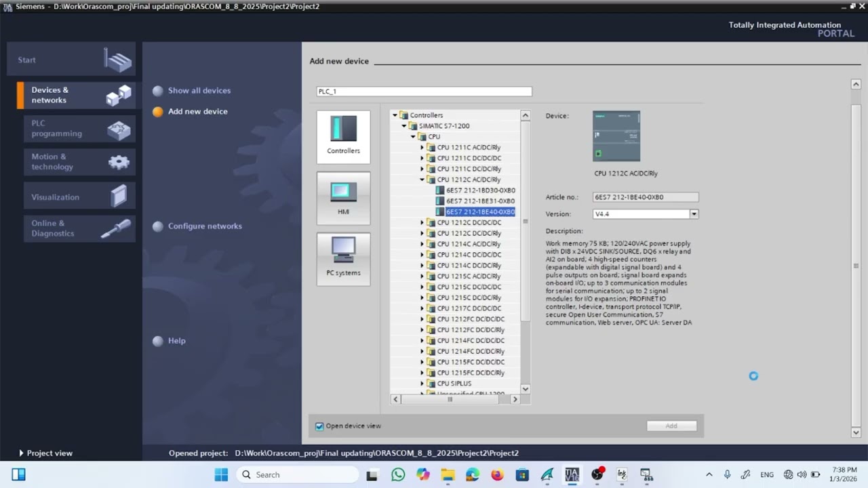This screenshot has height=488, width=868.
Task: Open File Explorer from the taskbar
Action: pyautogui.click(x=448, y=474)
